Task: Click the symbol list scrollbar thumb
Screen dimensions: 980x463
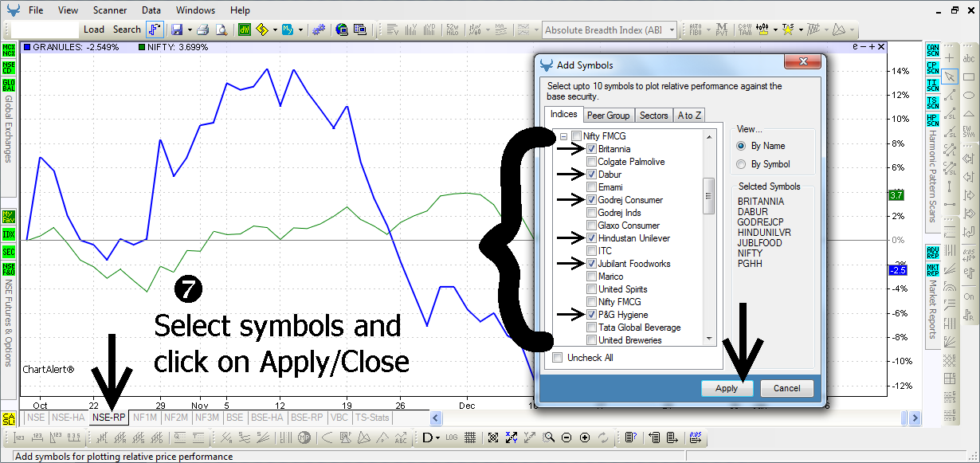Action: coord(709,196)
